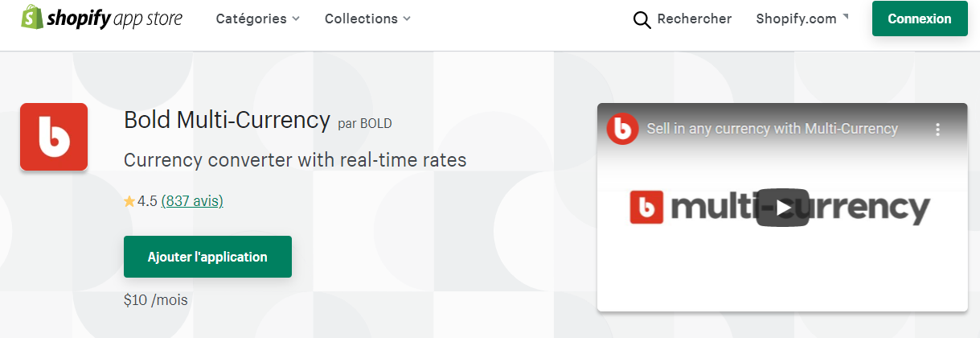
Task: Click the "par BOLD" developer name
Action: coord(365,123)
